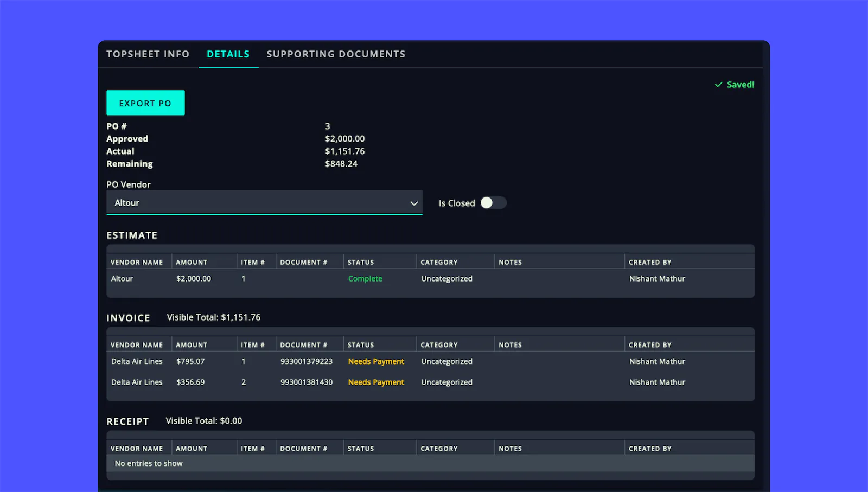Click the Export PO button
868x492 pixels.
click(145, 103)
